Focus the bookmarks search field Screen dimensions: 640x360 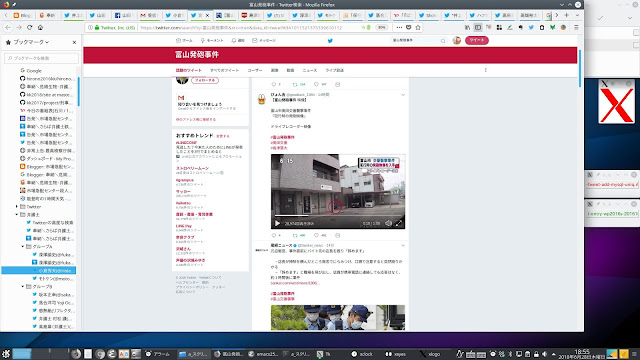(x=41, y=58)
